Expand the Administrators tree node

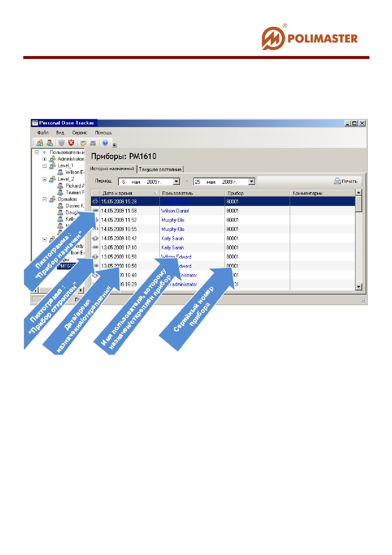[45, 159]
